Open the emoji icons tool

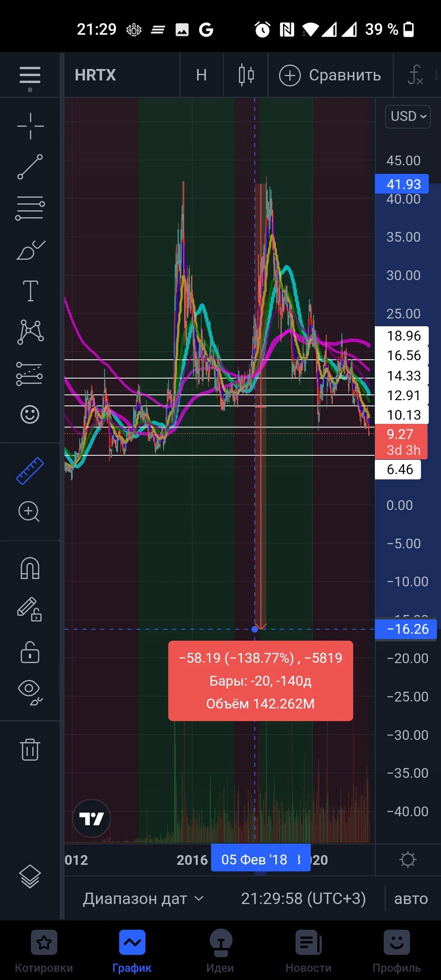pyautogui.click(x=30, y=414)
